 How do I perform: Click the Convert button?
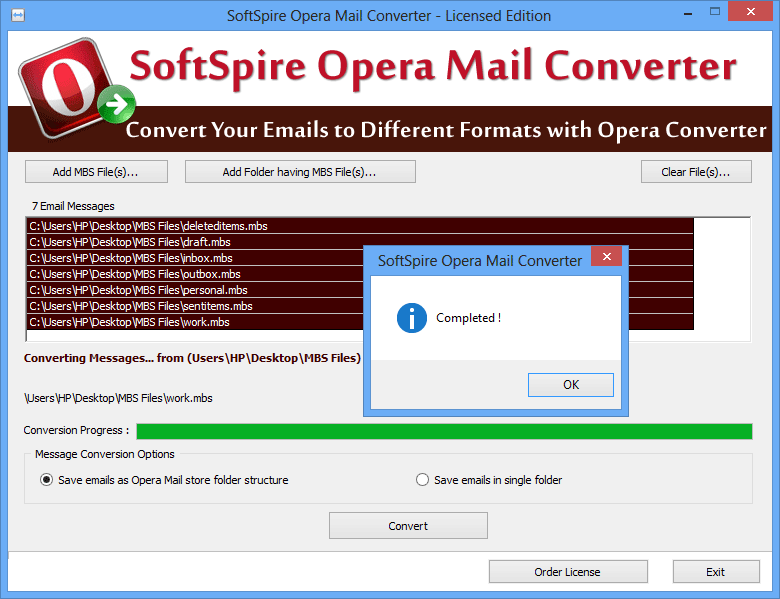pyautogui.click(x=408, y=526)
